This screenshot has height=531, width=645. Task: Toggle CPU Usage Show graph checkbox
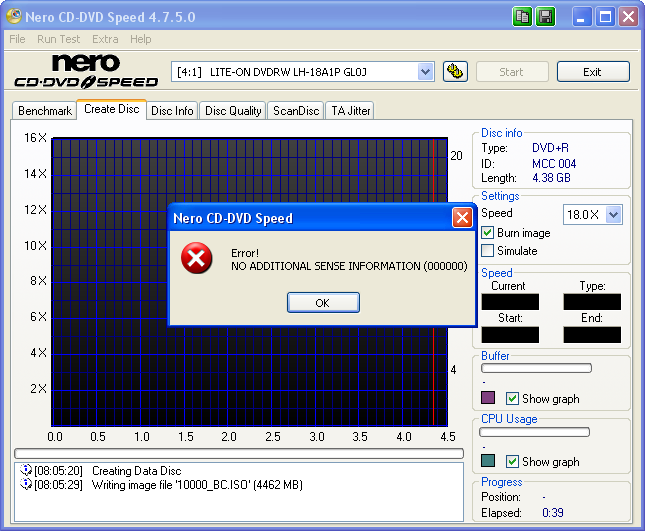point(512,461)
